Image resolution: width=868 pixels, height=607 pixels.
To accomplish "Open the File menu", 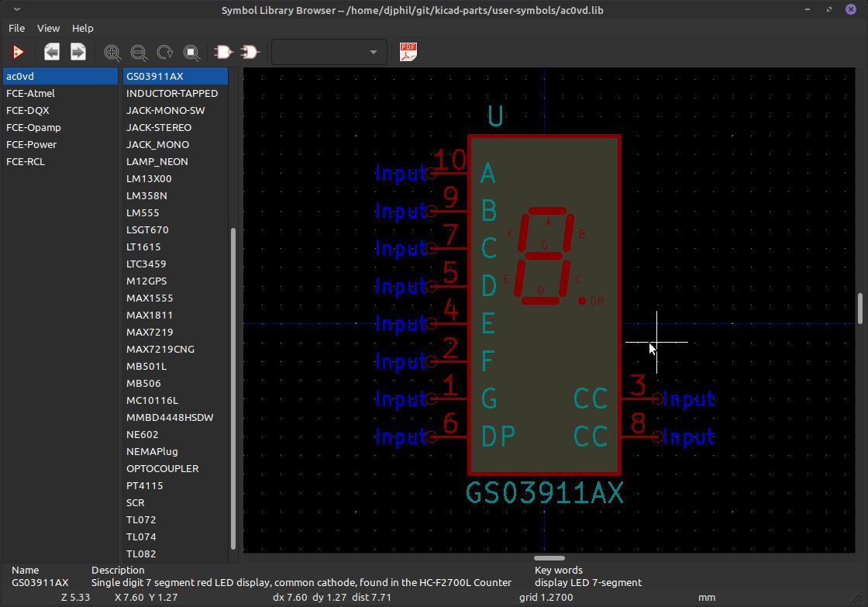I will (16, 28).
